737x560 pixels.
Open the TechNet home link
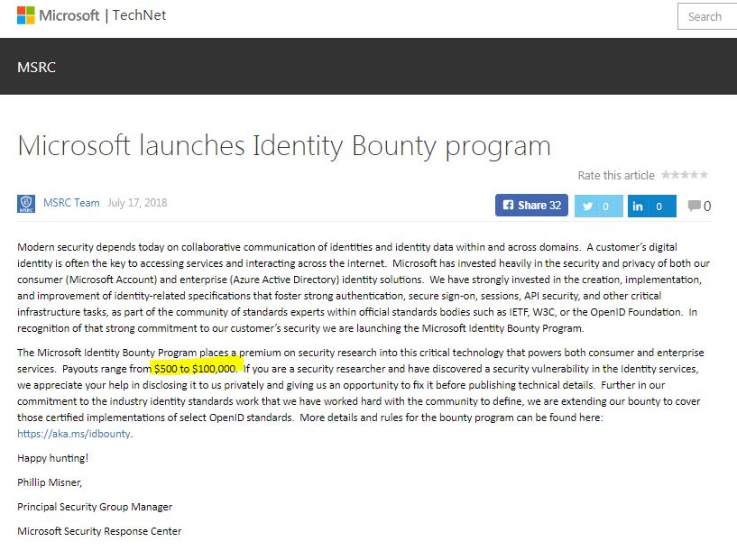point(139,15)
